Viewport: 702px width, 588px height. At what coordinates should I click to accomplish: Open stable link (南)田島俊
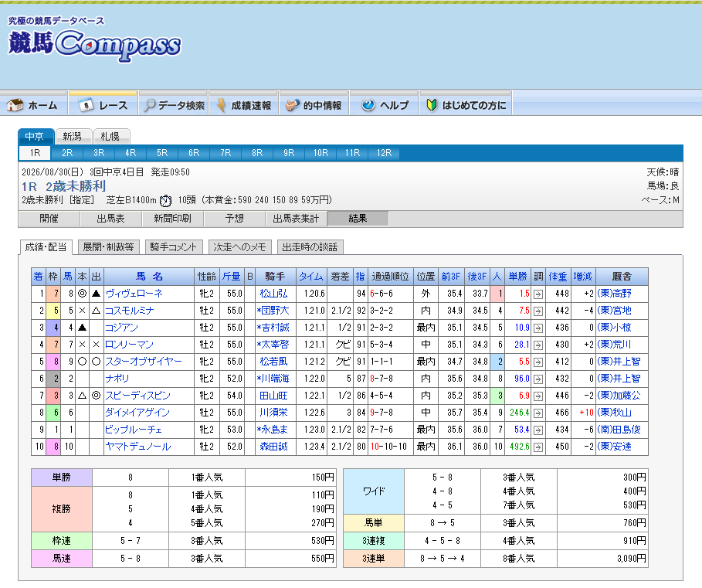pos(619,430)
